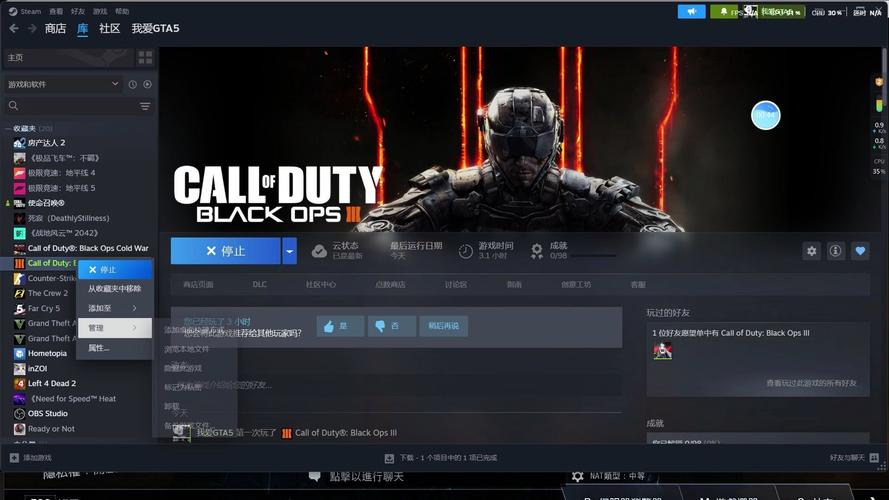Image resolution: width=889 pixels, height=500 pixels.
Task: Click the announcements megaphone icon
Action: [x=692, y=11]
